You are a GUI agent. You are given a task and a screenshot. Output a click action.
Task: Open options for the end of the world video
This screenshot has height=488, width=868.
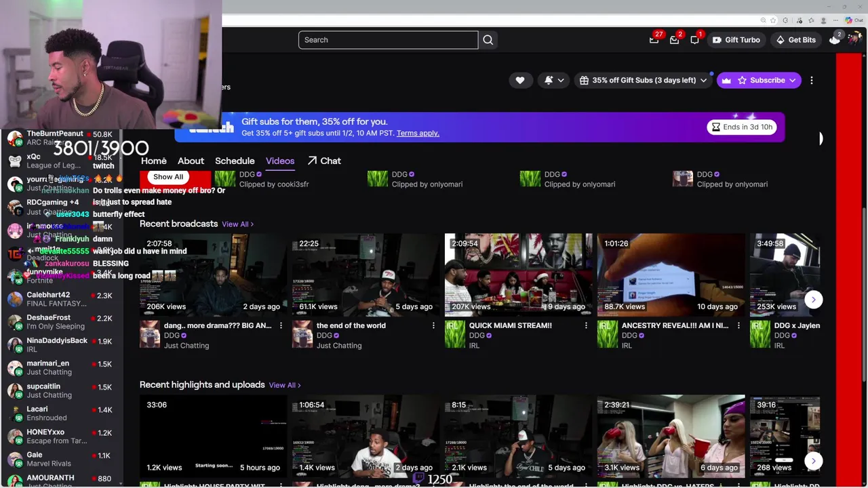(433, 326)
